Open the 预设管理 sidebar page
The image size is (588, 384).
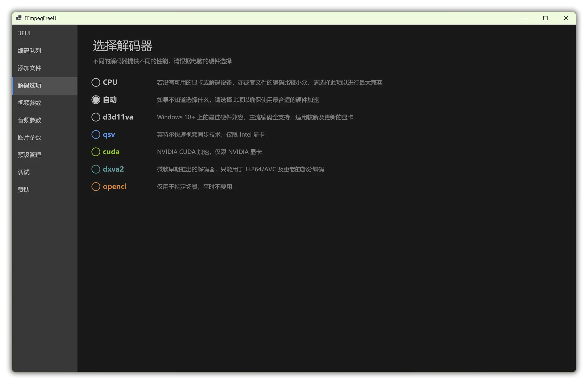pyautogui.click(x=45, y=155)
